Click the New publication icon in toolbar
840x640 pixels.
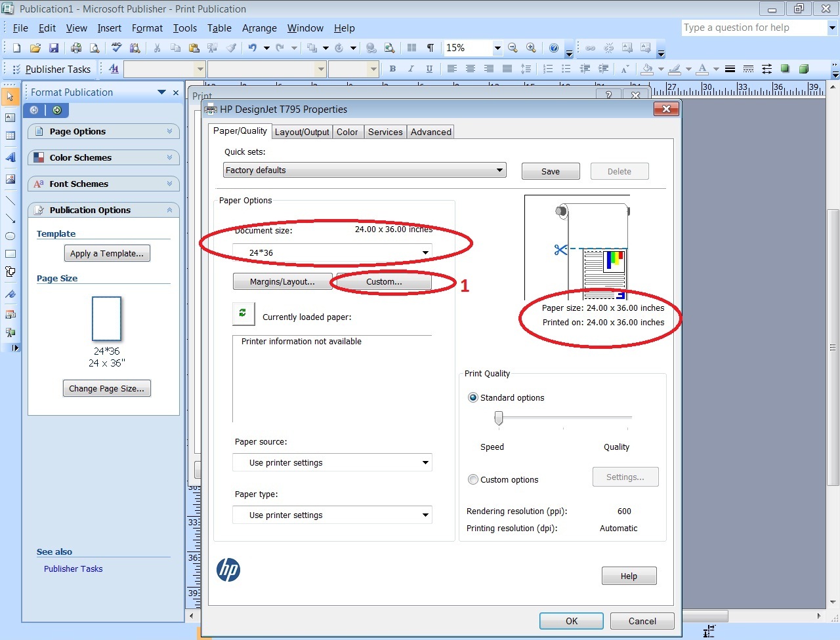(x=17, y=48)
